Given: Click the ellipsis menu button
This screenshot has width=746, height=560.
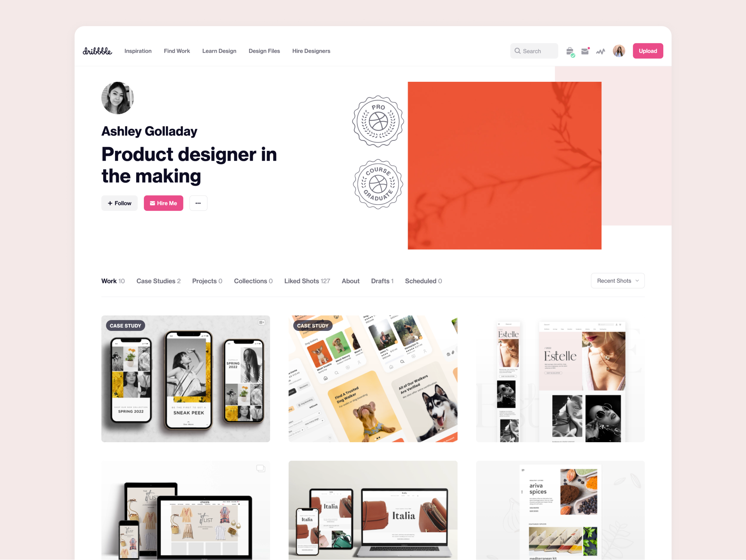Looking at the screenshot, I should [x=199, y=203].
